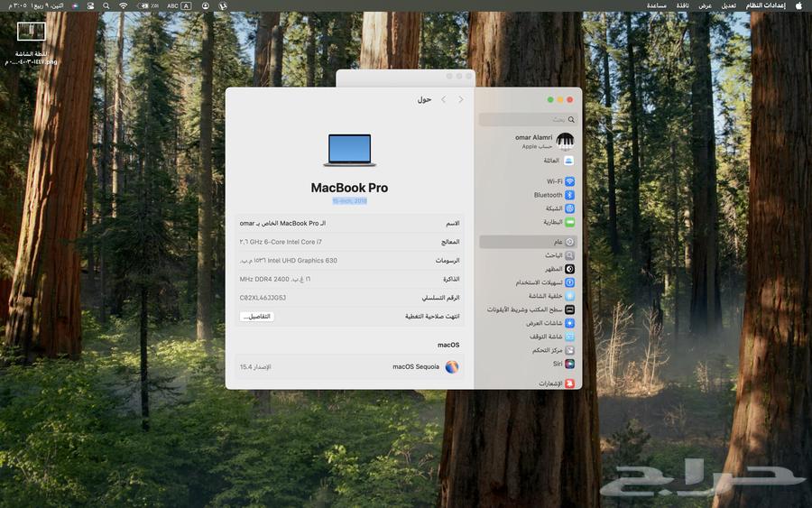Click memory value MHz DDR4 2400
Screen dimensions: 812x508
275,279
